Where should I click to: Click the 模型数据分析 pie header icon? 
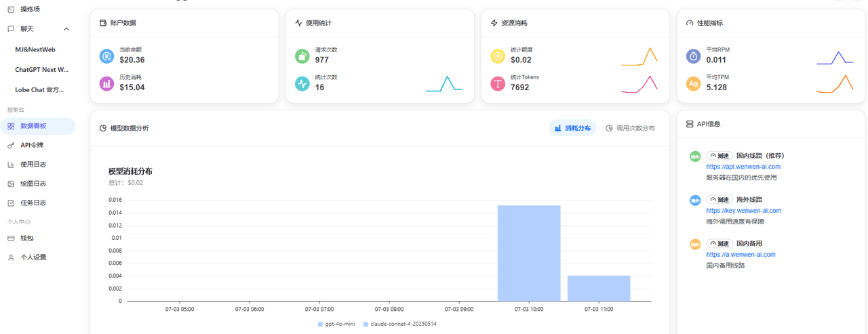tap(103, 128)
